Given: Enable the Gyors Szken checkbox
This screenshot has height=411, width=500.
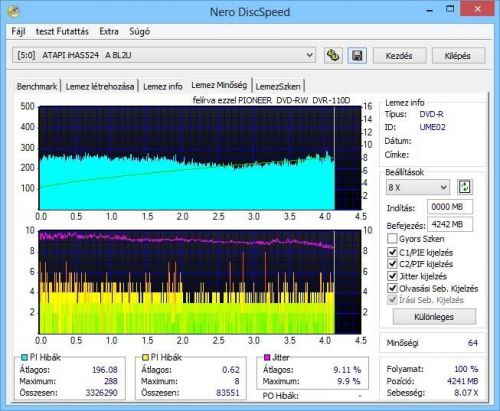Looking at the screenshot, I should [x=392, y=239].
